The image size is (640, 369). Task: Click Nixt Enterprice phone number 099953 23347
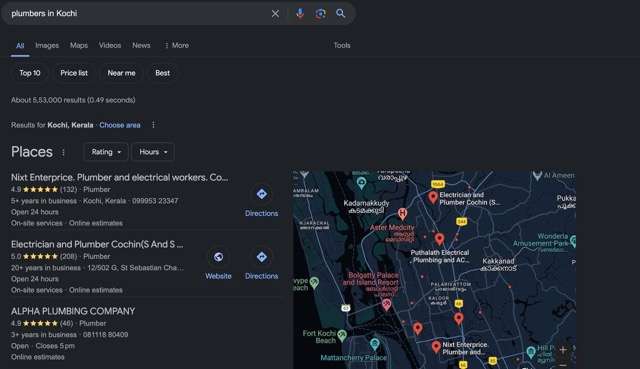[155, 201]
